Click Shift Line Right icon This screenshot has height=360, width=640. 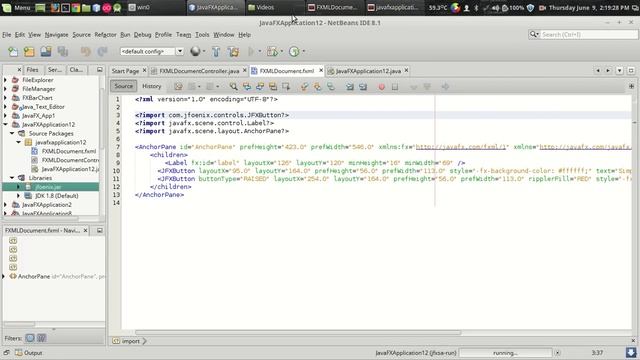[363, 87]
